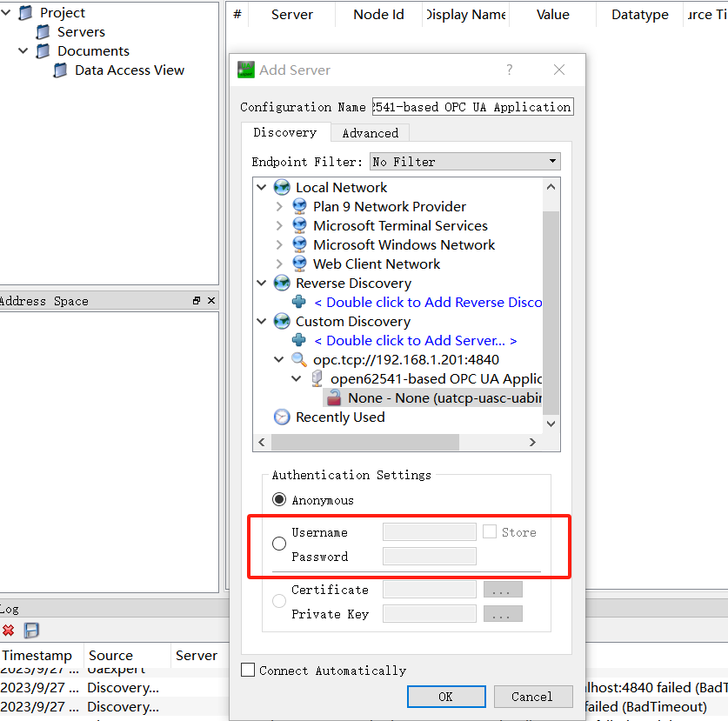Screen dimensions: 728x721
Task: Expand the Microsoft Terminal Services node
Action: 279,225
